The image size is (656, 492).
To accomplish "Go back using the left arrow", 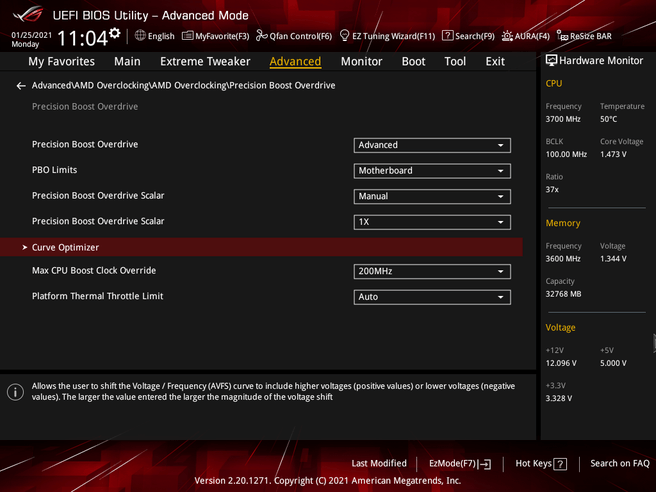I will [x=21, y=86].
